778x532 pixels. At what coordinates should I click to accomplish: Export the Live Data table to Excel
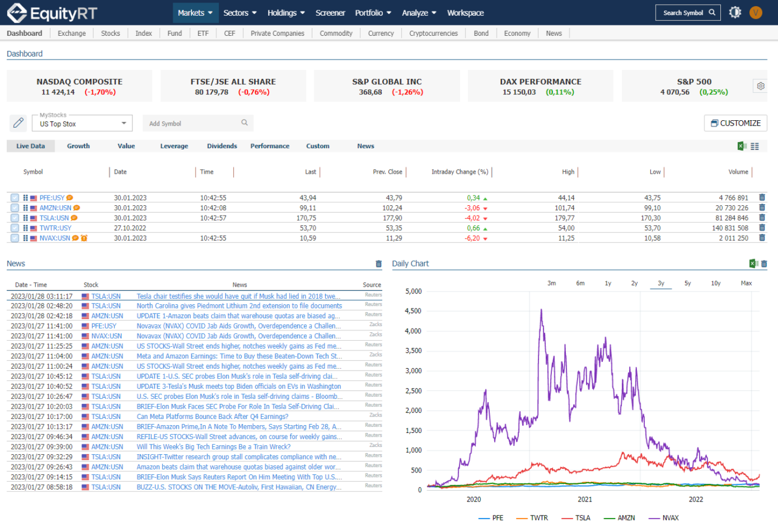tap(741, 146)
